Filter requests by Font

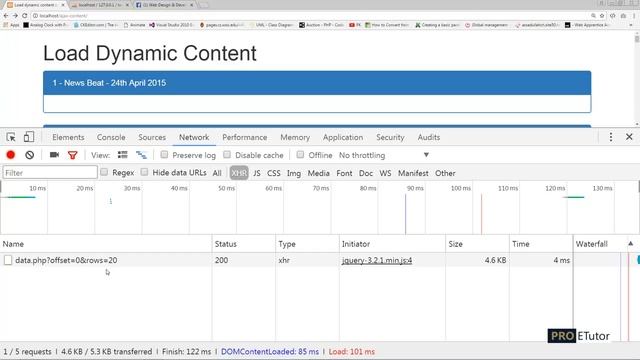(344, 173)
